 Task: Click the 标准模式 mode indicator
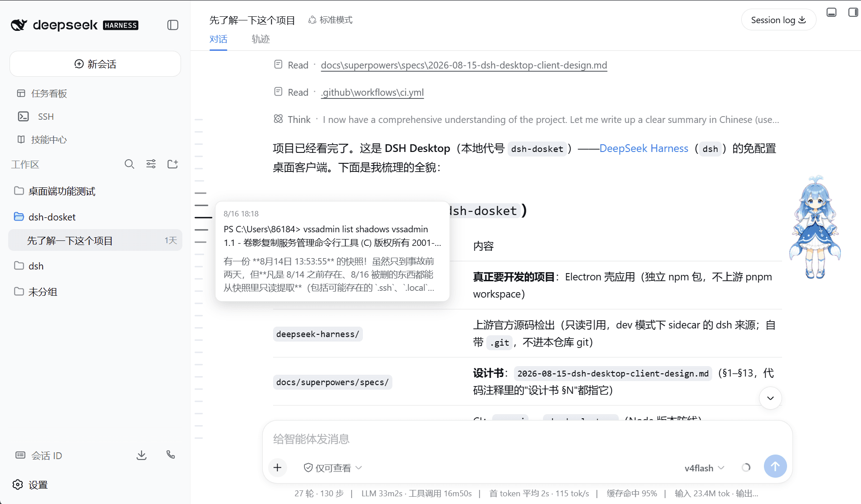tap(330, 20)
